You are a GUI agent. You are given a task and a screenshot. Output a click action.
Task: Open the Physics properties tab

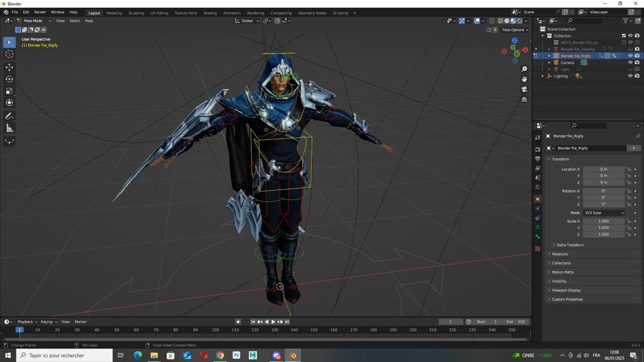(x=538, y=208)
